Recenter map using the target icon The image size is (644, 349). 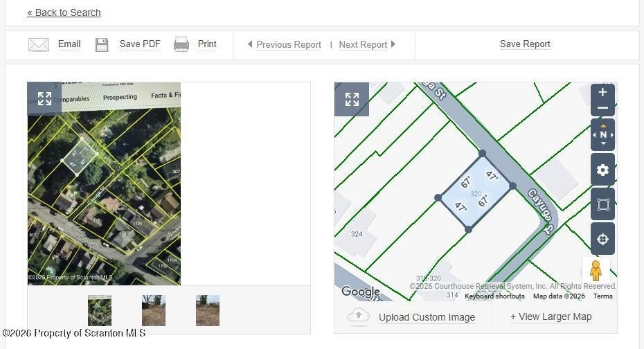[x=602, y=239]
